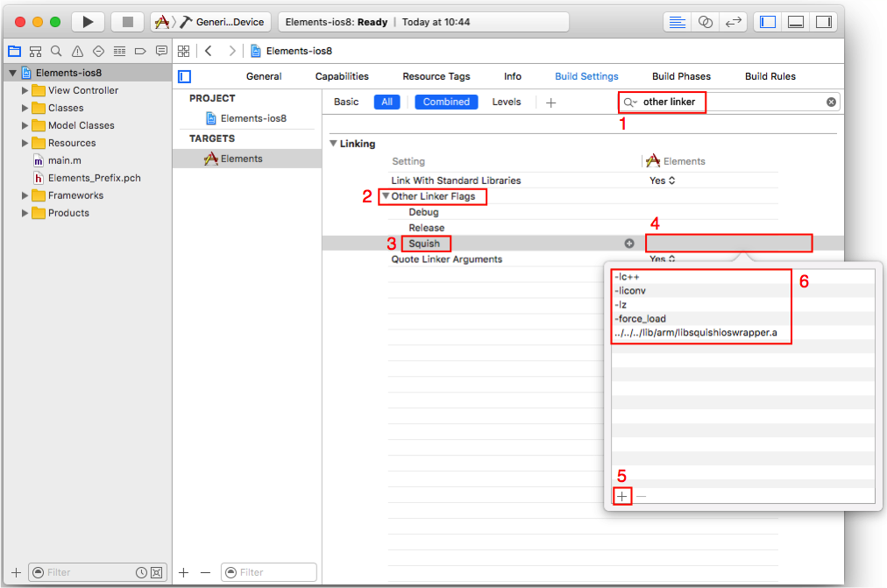The width and height of the screenshot is (887, 588).
Task: Switch to the Assistant editor icon
Action: click(x=706, y=22)
